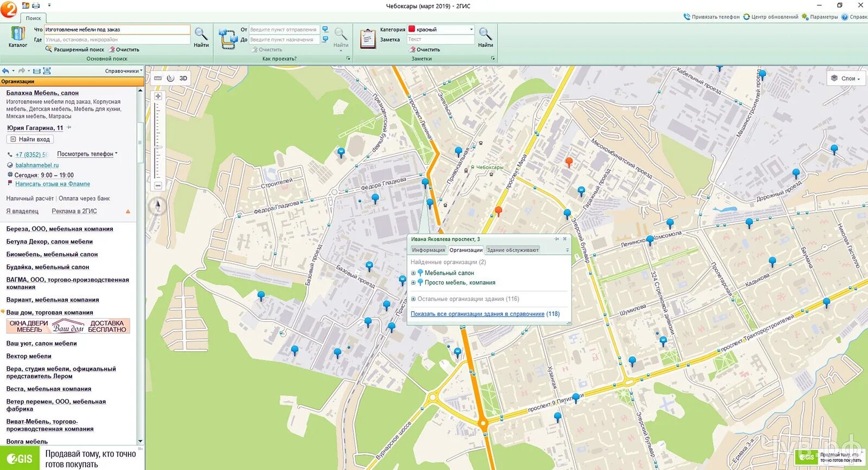Expand Остальные организации здания (116)
The height and width of the screenshot is (470, 868).
click(413, 299)
